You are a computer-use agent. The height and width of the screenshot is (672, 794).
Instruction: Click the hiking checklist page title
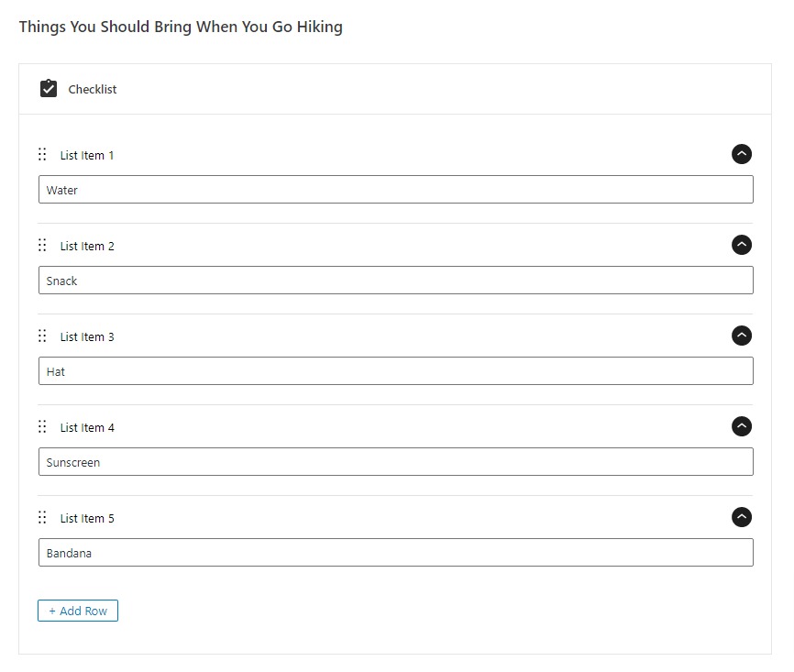(x=181, y=27)
